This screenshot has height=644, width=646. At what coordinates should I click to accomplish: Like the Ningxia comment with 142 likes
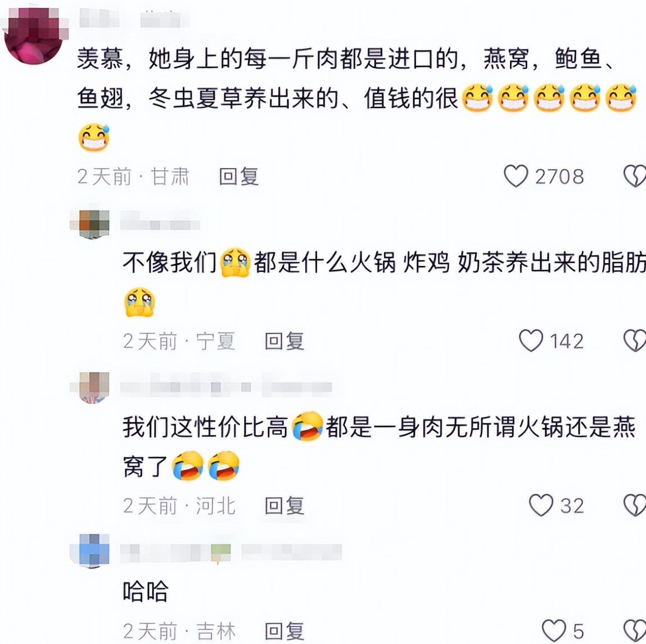[x=531, y=341]
